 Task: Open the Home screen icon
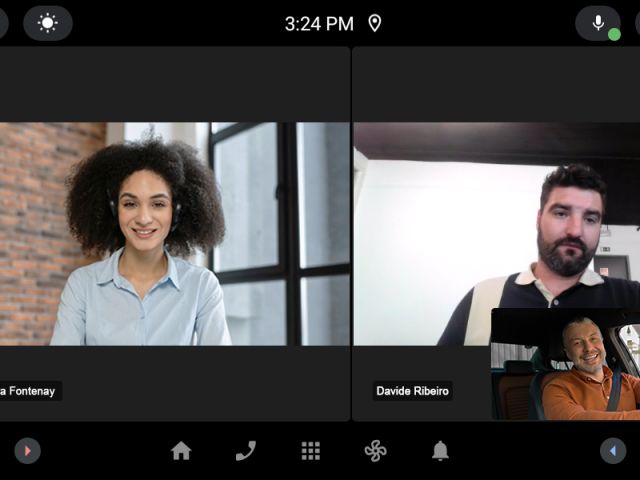point(181,451)
